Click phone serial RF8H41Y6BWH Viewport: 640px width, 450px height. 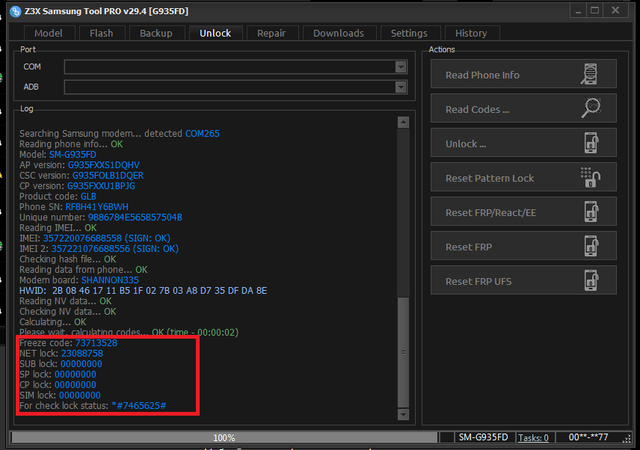[x=97, y=207]
